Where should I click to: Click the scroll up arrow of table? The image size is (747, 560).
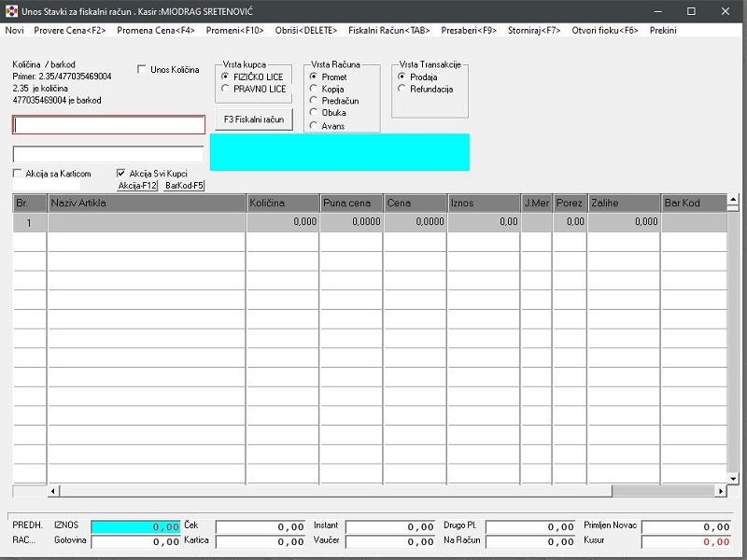coord(733,199)
